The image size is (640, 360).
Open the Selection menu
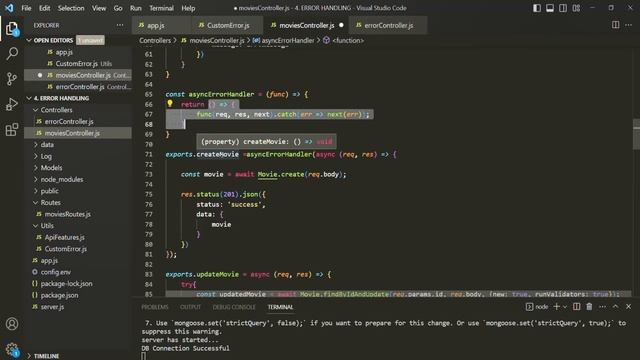point(71,8)
